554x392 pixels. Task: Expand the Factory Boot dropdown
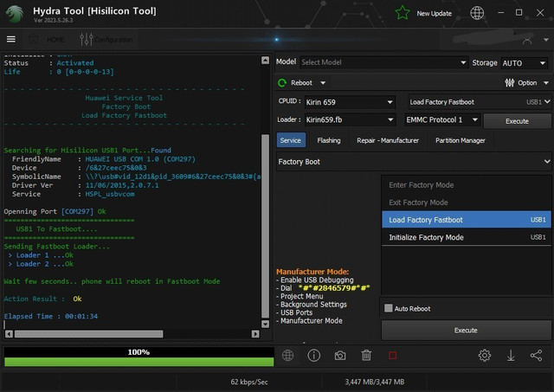[x=414, y=162]
